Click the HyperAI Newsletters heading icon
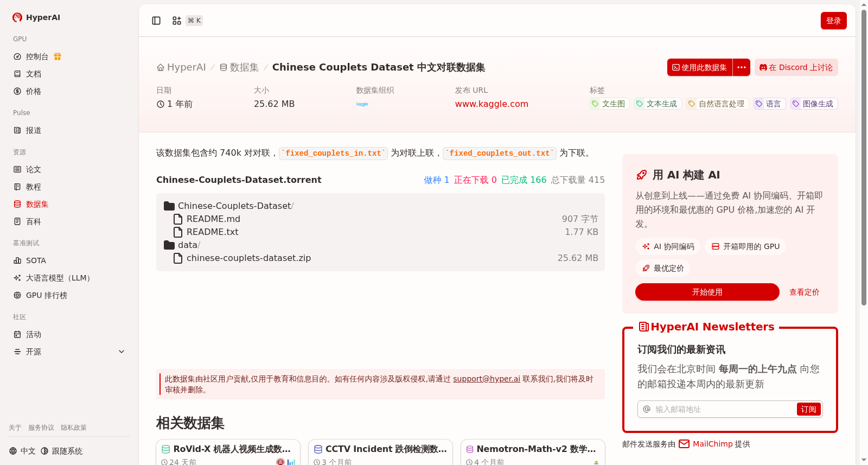The image size is (868, 465). [644, 327]
